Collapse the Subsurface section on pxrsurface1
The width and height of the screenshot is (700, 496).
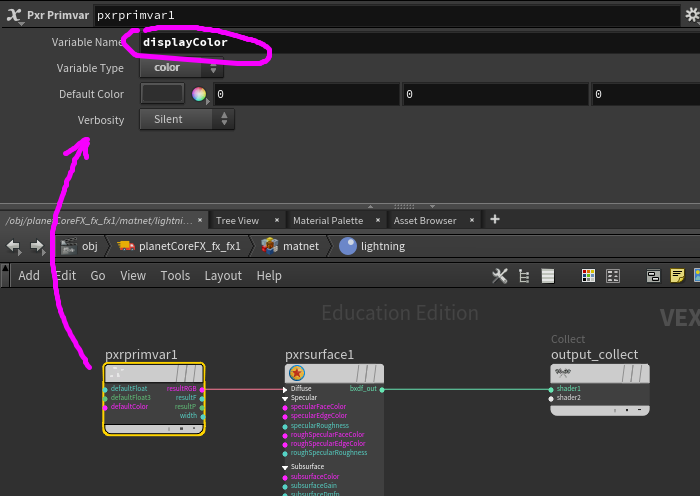pyautogui.click(x=285, y=467)
